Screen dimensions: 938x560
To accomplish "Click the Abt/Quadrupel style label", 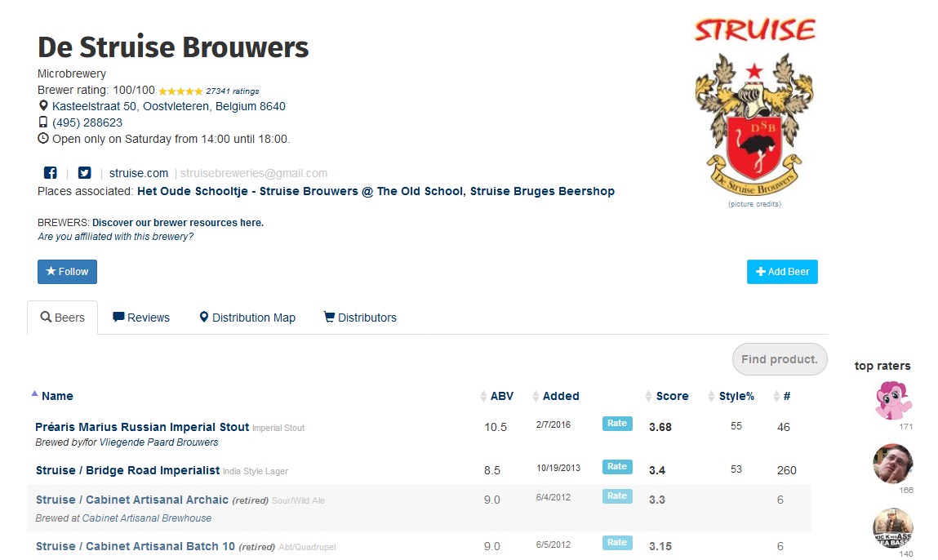I will 307,548.
